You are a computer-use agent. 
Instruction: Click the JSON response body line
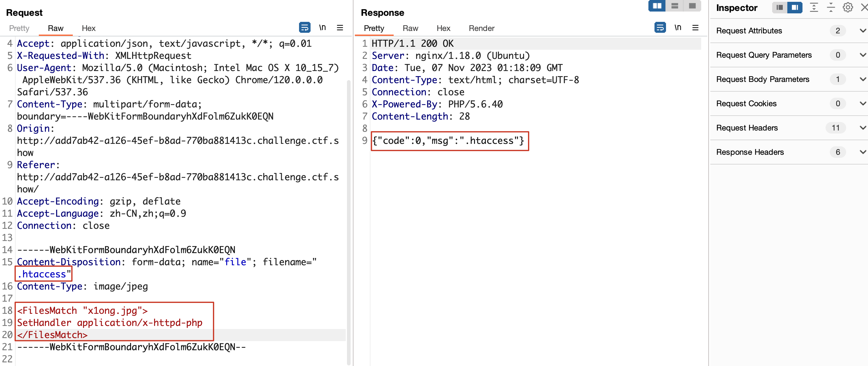click(448, 141)
